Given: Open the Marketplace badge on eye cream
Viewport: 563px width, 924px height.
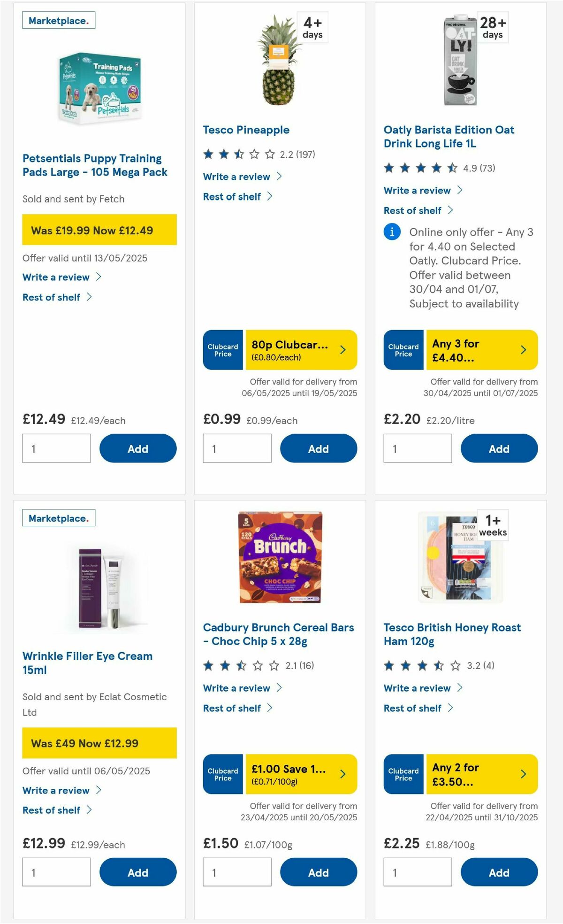Looking at the screenshot, I should coord(58,518).
